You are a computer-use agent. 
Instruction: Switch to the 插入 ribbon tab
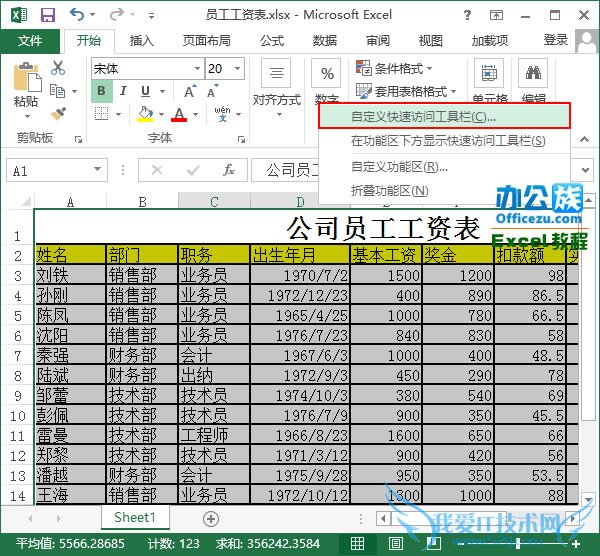pos(142,40)
